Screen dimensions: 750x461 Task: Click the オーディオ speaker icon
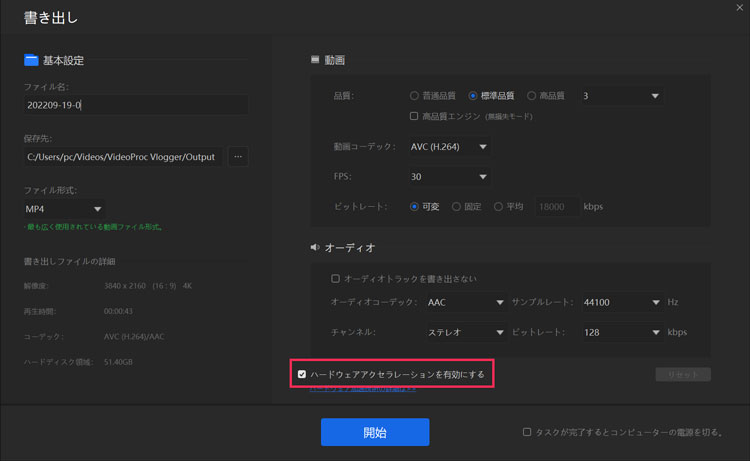click(x=315, y=247)
